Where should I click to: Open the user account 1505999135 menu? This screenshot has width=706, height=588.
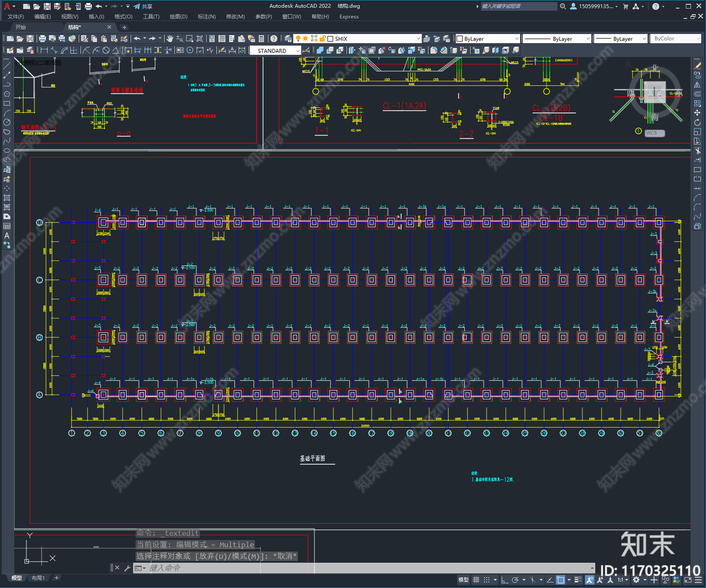click(x=594, y=6)
